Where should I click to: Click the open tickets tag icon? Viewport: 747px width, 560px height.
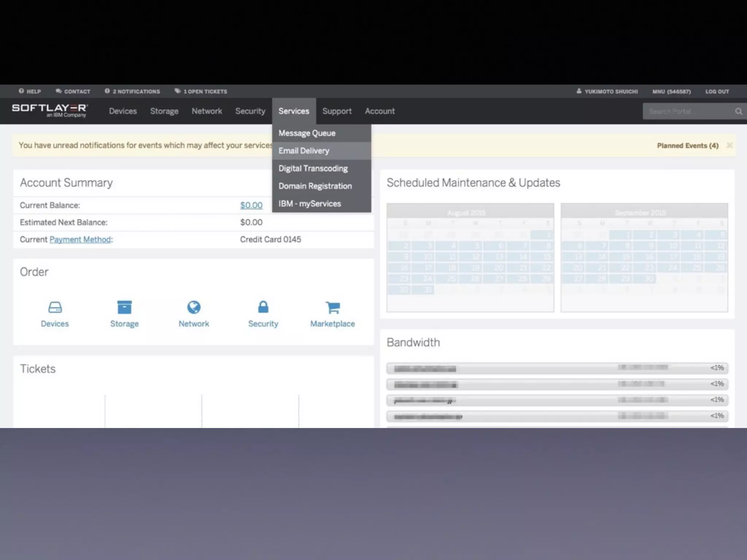(x=178, y=91)
